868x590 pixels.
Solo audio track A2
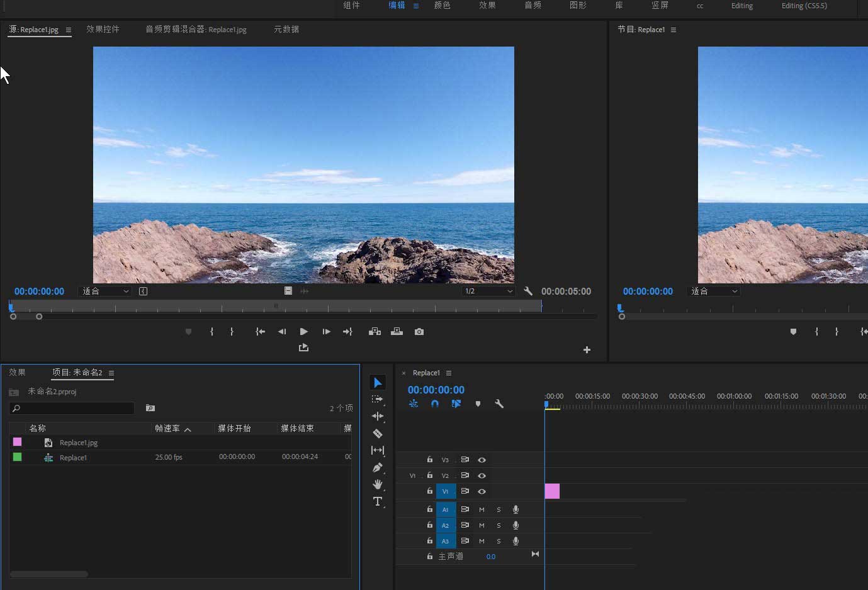coord(499,525)
